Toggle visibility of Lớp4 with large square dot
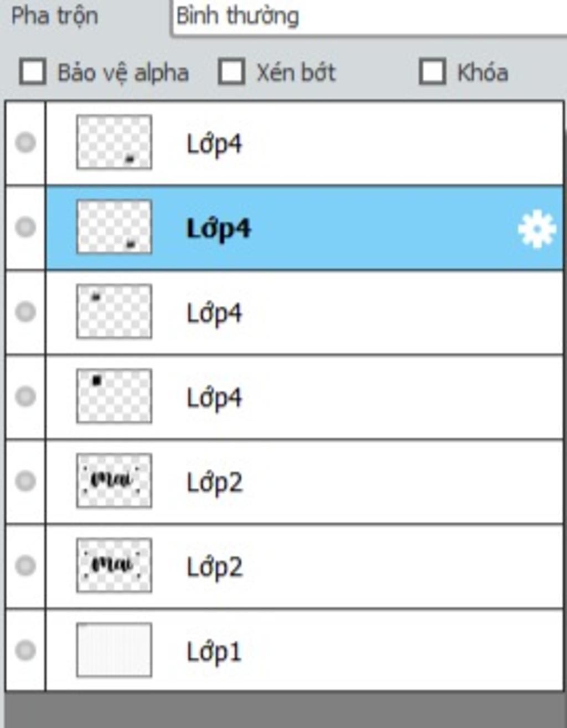567x728 pixels. 25,396
